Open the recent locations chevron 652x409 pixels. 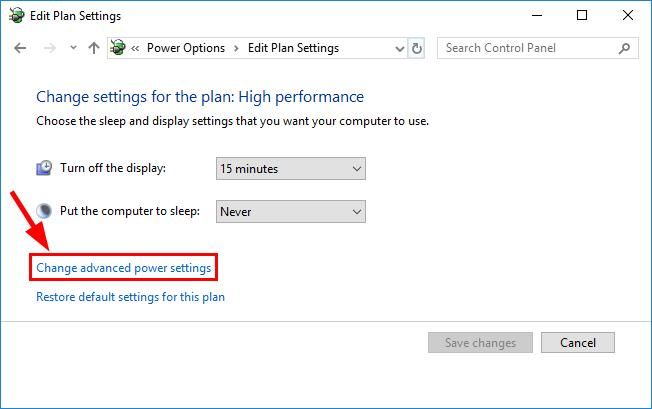[73, 48]
